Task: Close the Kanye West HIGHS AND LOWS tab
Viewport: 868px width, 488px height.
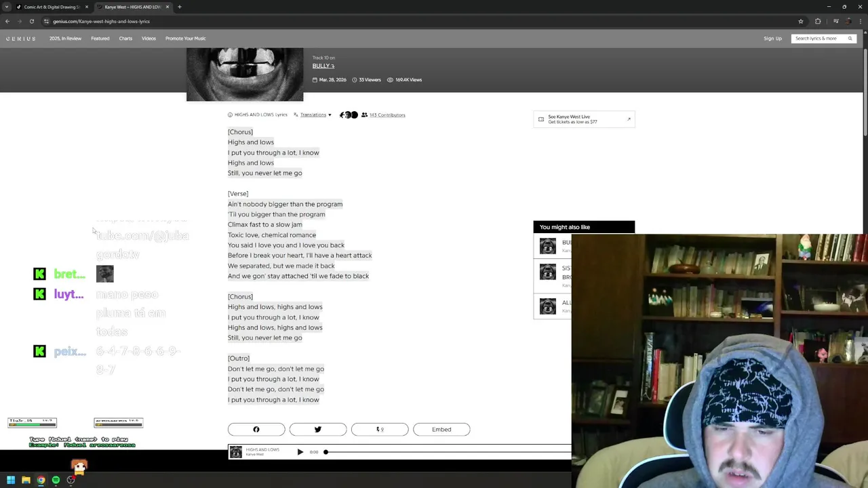Action: (167, 7)
